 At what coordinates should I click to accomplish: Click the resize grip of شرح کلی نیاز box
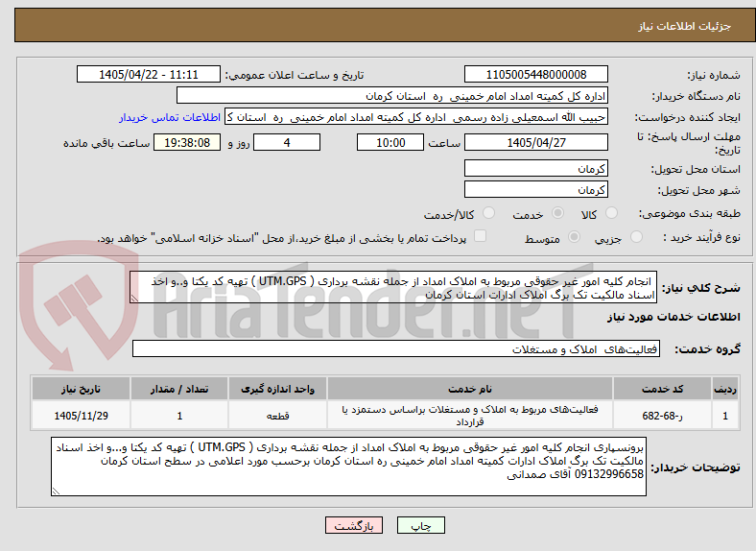point(134,299)
